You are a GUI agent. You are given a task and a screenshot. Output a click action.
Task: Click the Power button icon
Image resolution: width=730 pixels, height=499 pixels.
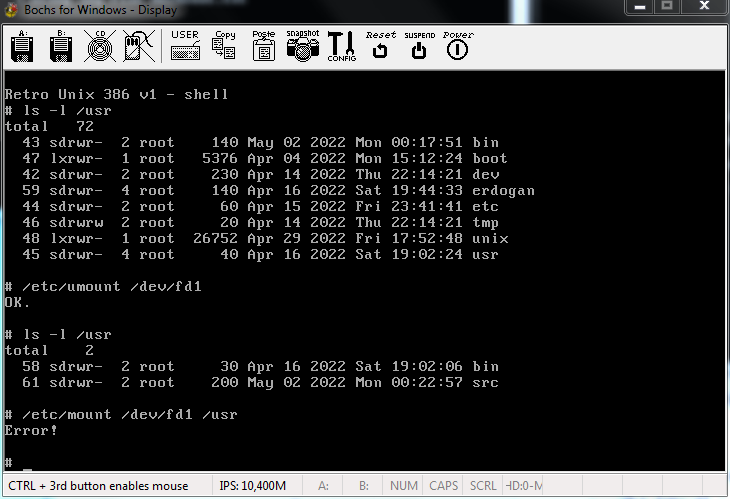point(458,46)
